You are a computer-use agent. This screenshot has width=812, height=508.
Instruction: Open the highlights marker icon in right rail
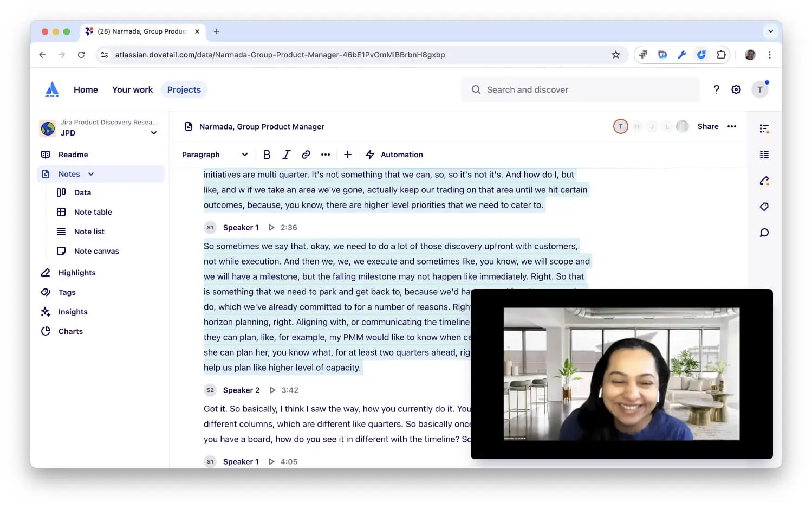(x=764, y=181)
